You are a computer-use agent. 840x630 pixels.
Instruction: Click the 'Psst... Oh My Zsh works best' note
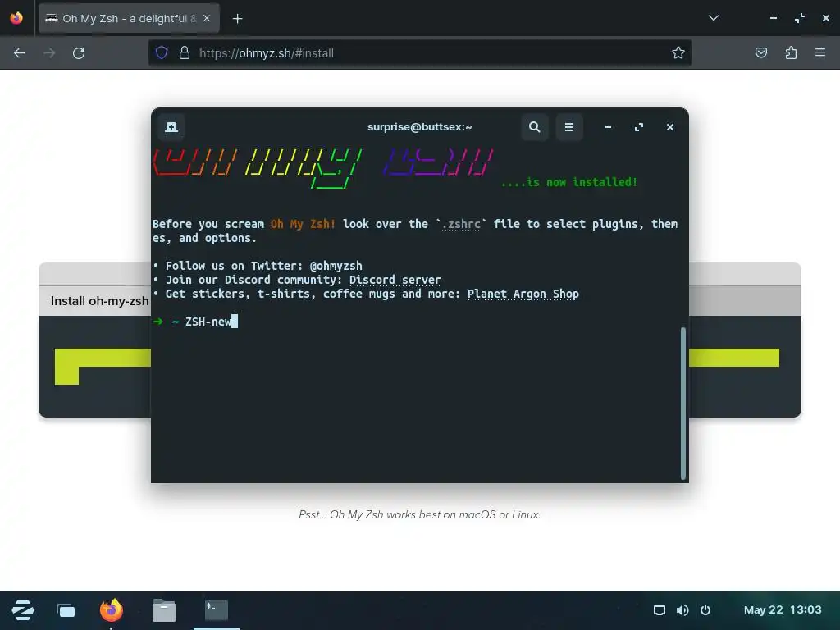419,515
